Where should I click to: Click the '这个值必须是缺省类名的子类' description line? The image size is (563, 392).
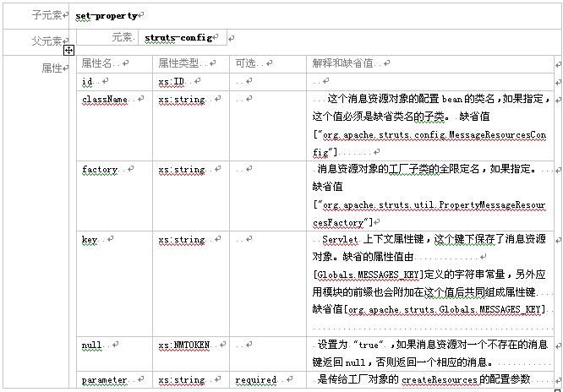point(378,117)
